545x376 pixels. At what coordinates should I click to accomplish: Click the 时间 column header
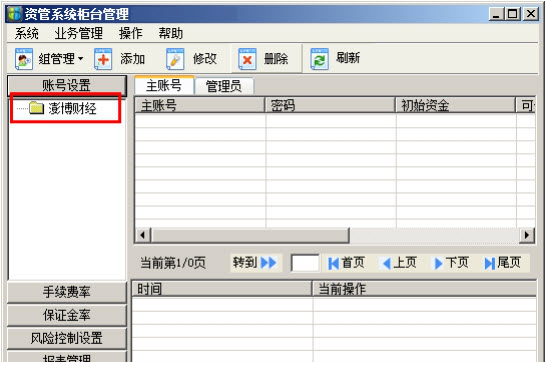click(x=222, y=289)
